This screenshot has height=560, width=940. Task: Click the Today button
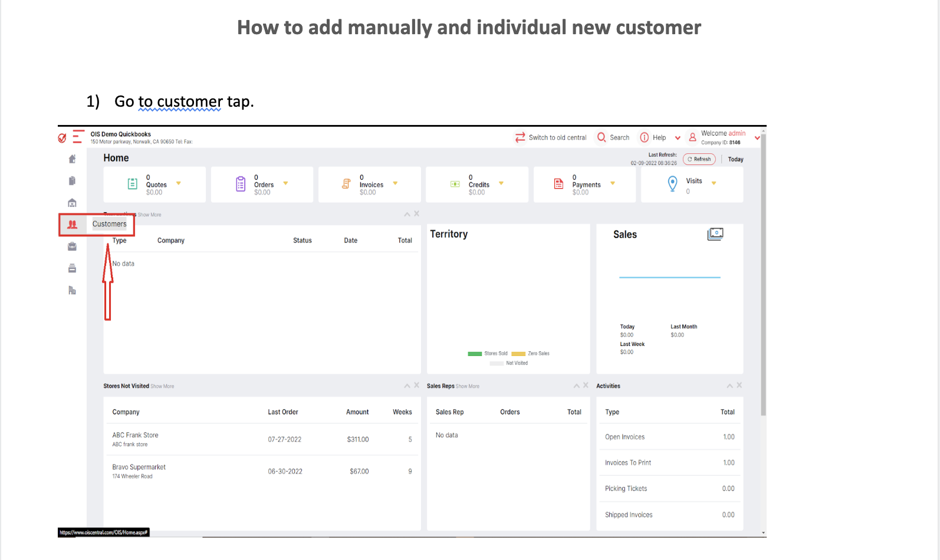[x=736, y=159]
